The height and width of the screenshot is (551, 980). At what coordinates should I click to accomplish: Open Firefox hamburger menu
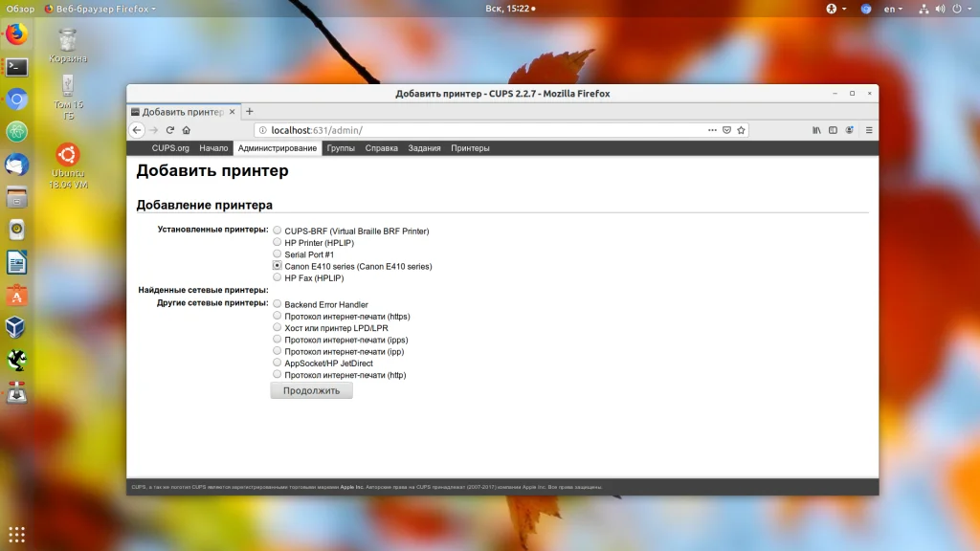point(869,130)
